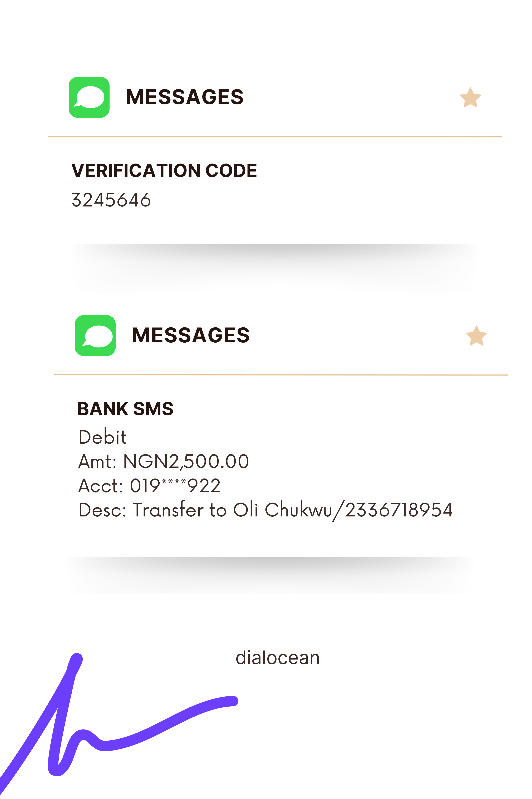Viewport: 532px width, 799px height.
Task: Click the top green Messages app icon
Action: 89,97
